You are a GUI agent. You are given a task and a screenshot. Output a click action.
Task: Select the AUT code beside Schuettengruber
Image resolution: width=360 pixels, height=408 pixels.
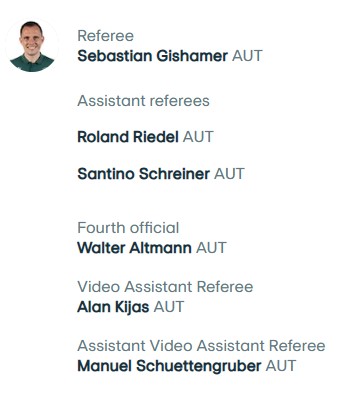click(281, 366)
